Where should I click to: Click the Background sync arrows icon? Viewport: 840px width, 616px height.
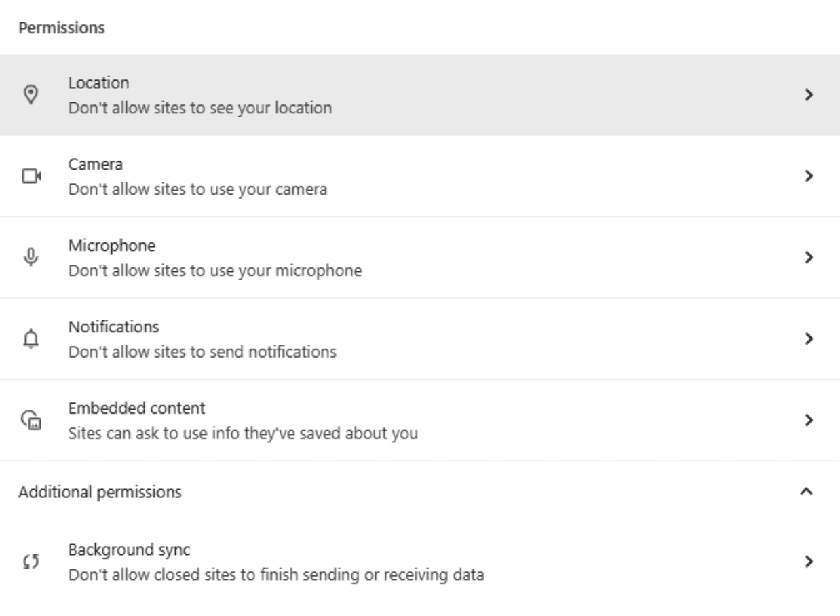coord(31,562)
